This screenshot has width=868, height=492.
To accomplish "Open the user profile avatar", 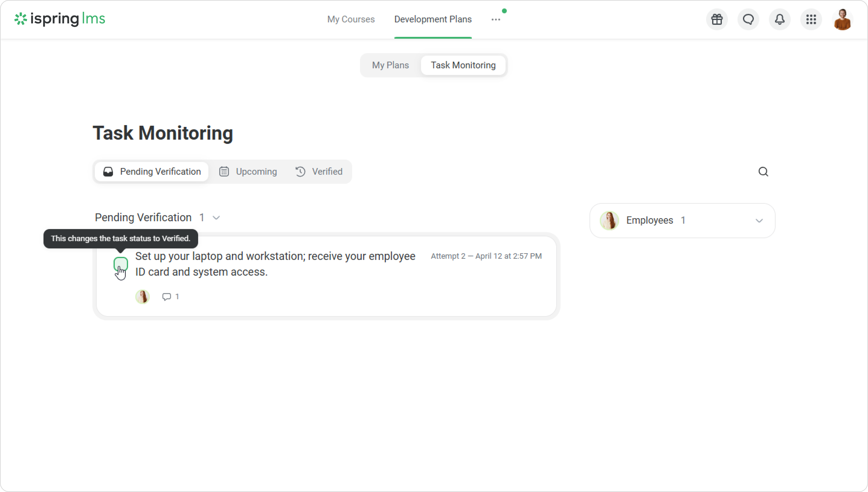I will (x=842, y=20).
